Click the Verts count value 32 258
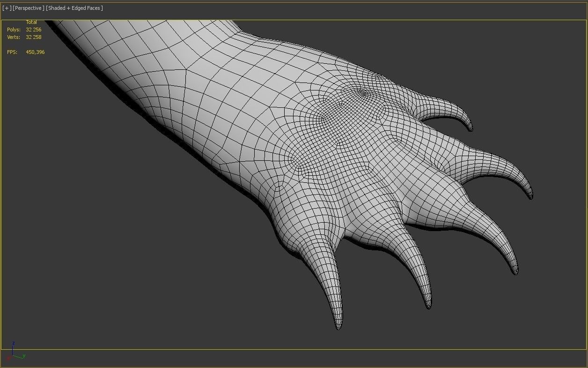This screenshot has width=588, height=368. tap(34, 37)
